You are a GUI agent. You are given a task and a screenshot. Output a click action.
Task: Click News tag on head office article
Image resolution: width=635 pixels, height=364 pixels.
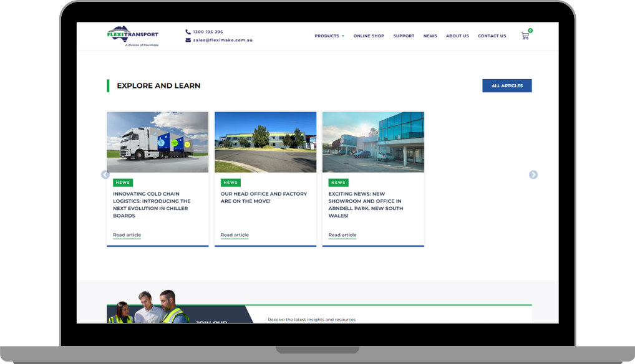pos(230,183)
